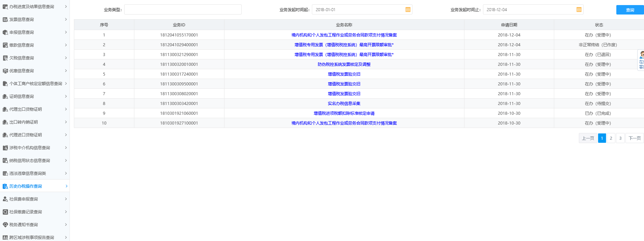Click the 代理出口货物证明 sidebar icon
This screenshot has width=644, height=241.
[x=5, y=109]
